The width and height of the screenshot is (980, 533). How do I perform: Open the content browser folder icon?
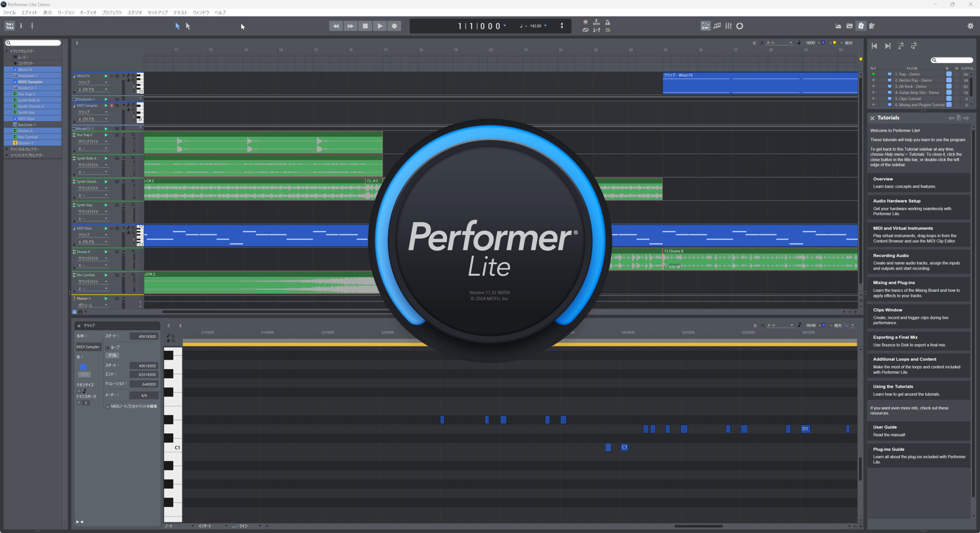click(x=849, y=26)
